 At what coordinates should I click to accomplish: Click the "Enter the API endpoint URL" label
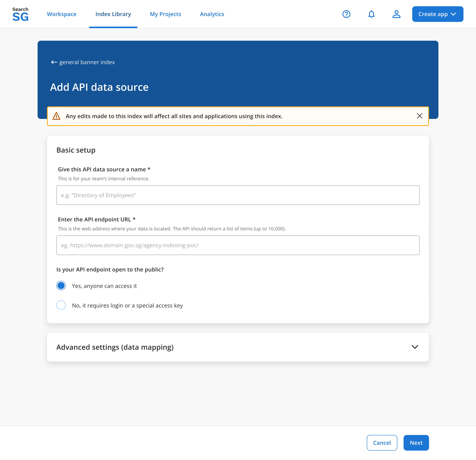[97, 219]
